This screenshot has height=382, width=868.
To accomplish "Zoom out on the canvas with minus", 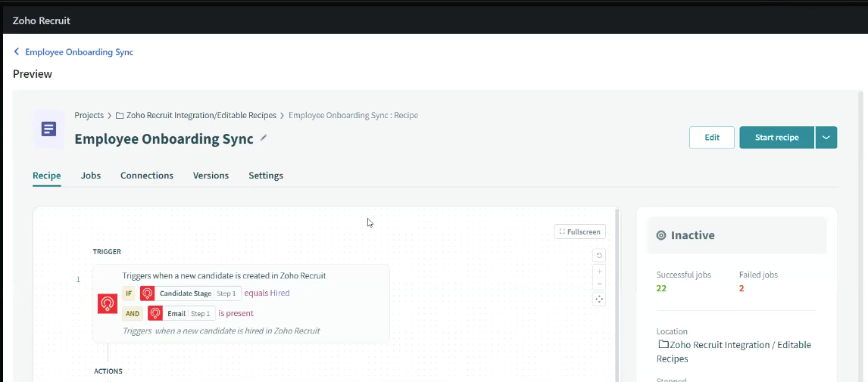I will point(599,284).
